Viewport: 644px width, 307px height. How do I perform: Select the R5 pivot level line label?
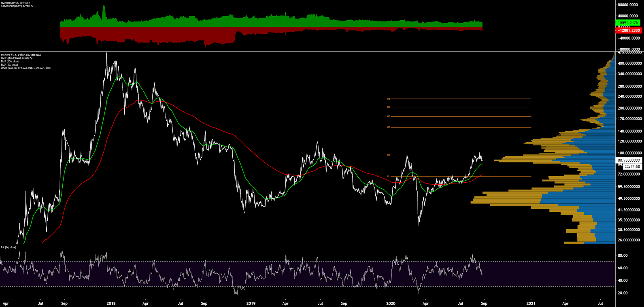pos(389,99)
